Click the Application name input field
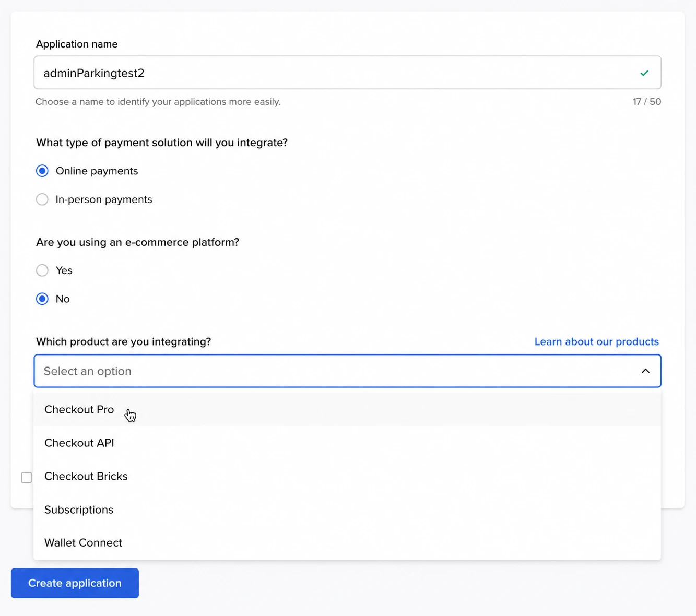This screenshot has height=616, width=696. click(x=347, y=73)
